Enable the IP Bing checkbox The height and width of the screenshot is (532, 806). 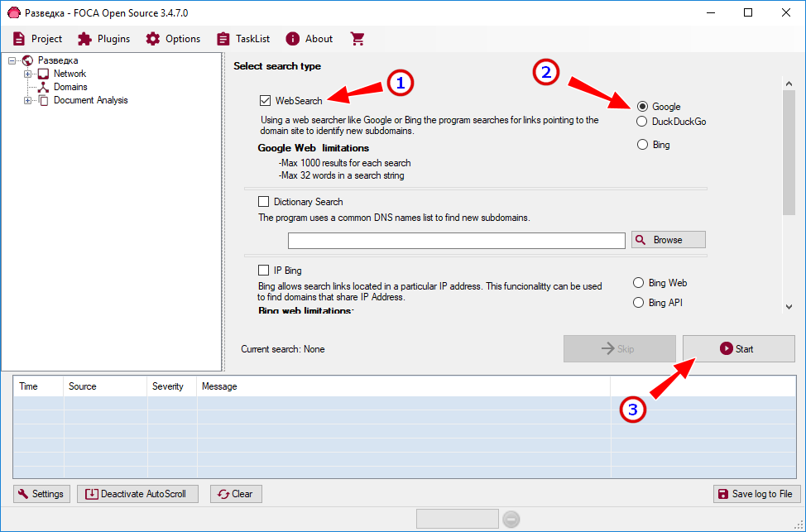tap(264, 270)
